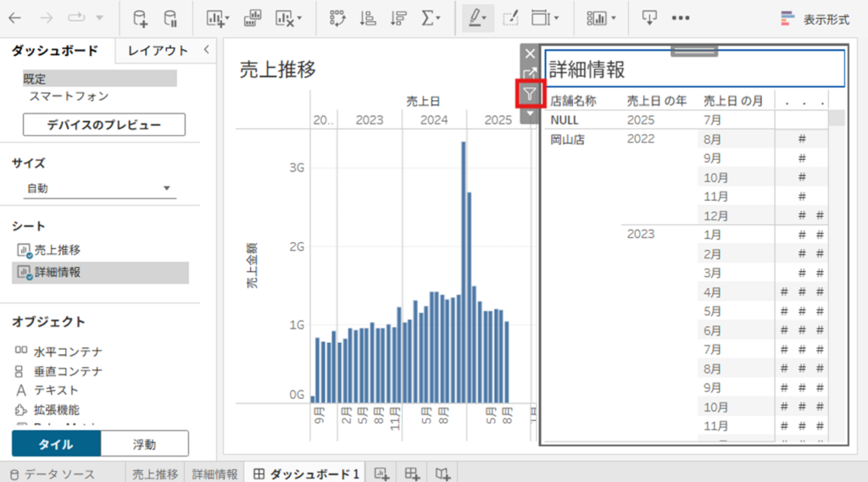Click the new story tab icon

(442, 474)
